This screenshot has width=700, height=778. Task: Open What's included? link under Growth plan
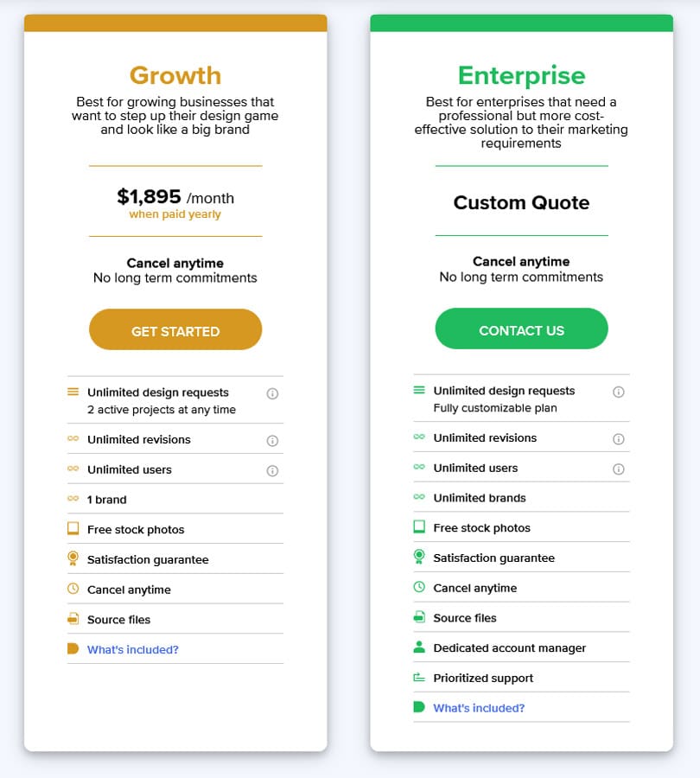pos(132,649)
